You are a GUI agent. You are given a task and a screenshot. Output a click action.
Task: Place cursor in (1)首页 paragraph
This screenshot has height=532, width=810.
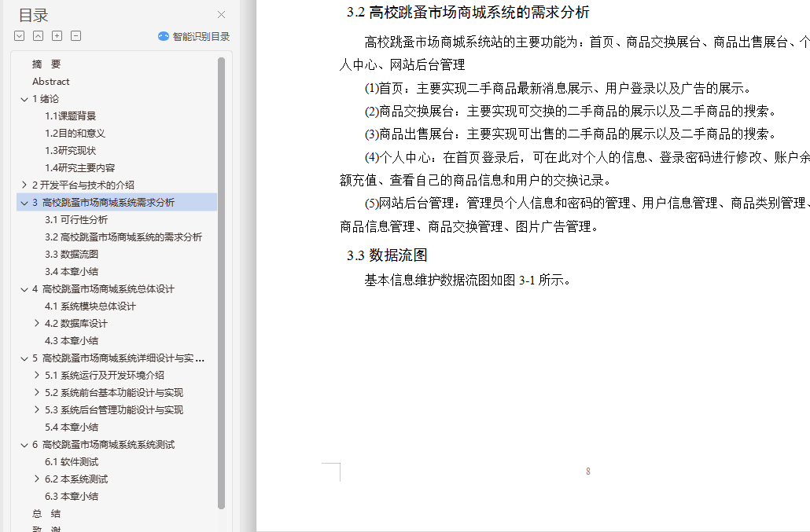coord(558,88)
